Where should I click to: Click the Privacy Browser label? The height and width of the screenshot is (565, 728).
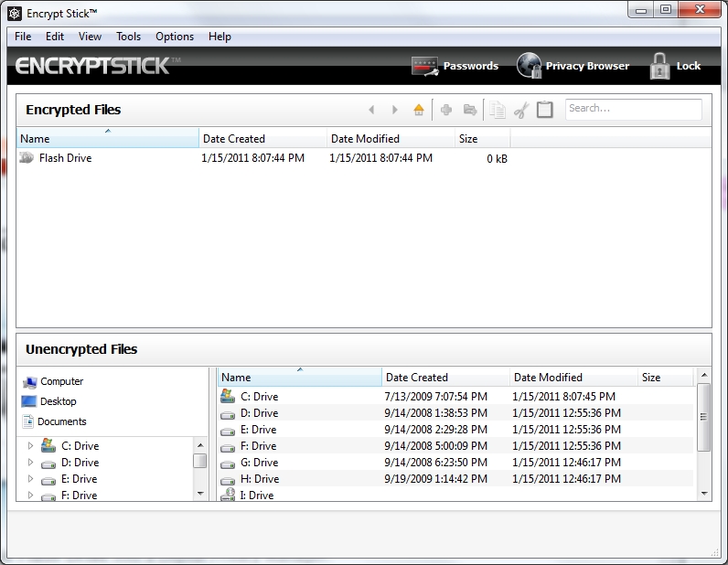tap(587, 66)
